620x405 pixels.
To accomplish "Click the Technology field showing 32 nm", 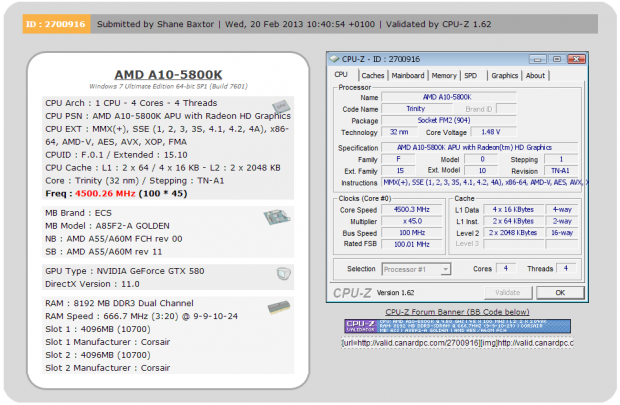I will (x=399, y=132).
